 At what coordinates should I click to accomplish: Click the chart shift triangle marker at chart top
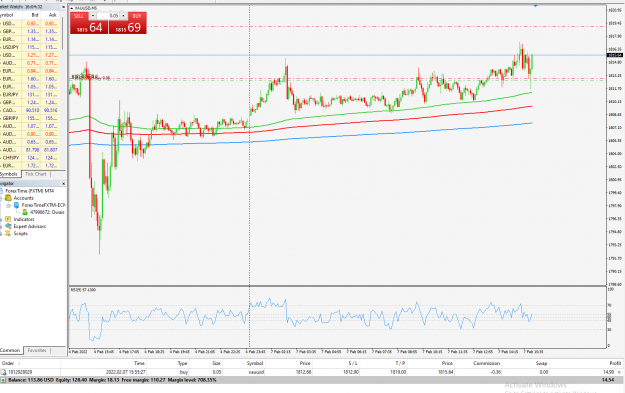click(x=535, y=6)
